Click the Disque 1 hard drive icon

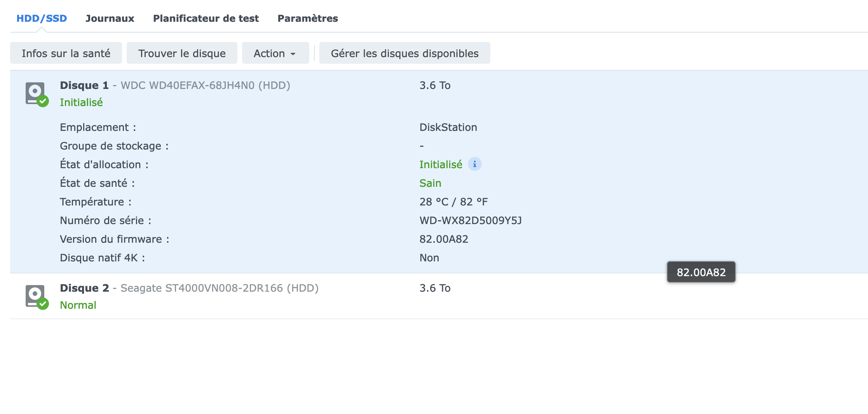click(x=35, y=93)
